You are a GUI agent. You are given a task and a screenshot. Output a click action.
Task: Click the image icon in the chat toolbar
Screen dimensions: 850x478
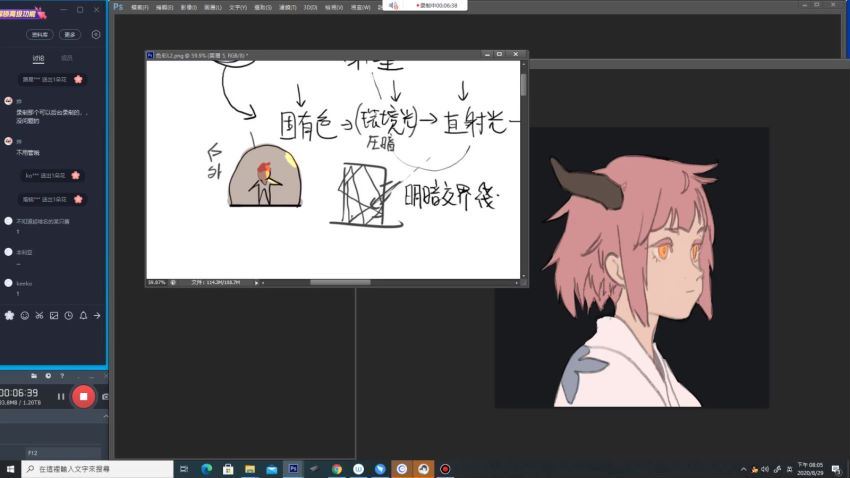click(54, 315)
